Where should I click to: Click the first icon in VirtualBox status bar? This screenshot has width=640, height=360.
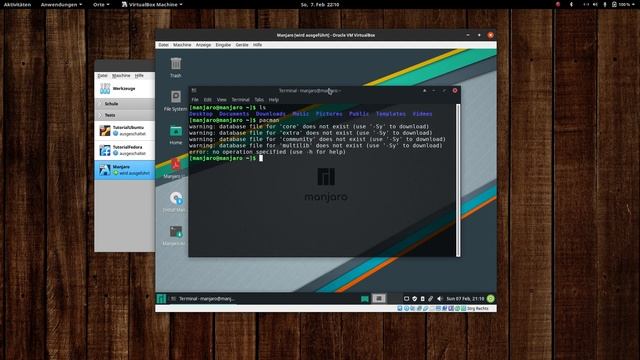[400, 309]
